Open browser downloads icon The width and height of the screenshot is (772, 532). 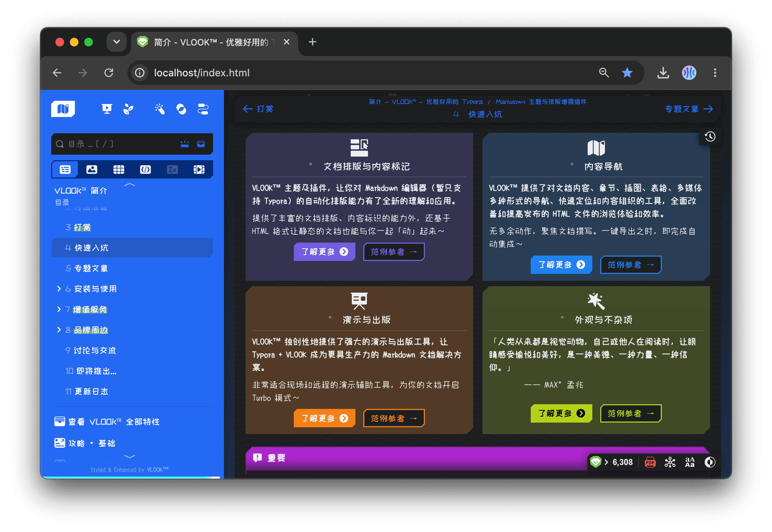click(663, 73)
